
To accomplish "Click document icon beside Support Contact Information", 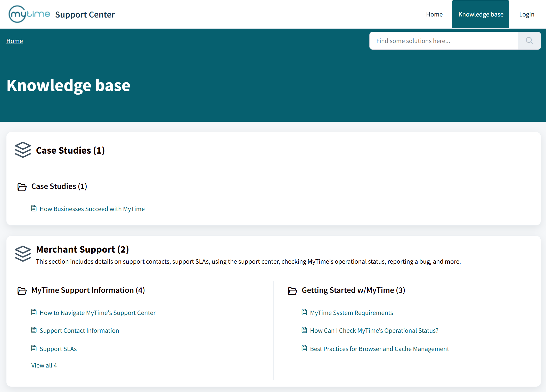I will tap(34, 330).
